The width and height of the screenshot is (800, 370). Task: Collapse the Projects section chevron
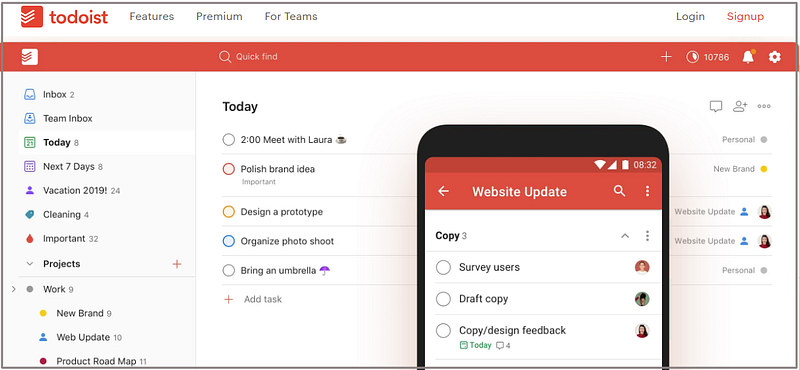30,264
